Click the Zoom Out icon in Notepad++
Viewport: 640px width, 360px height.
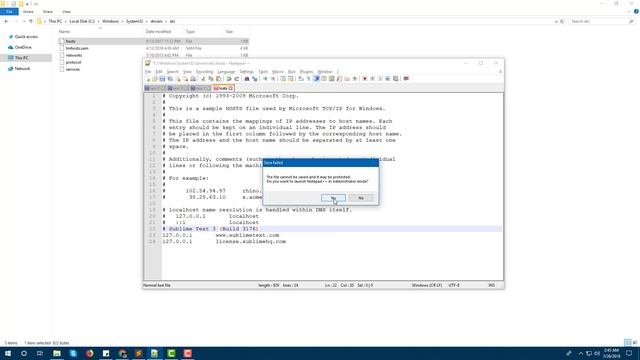click(x=273, y=79)
